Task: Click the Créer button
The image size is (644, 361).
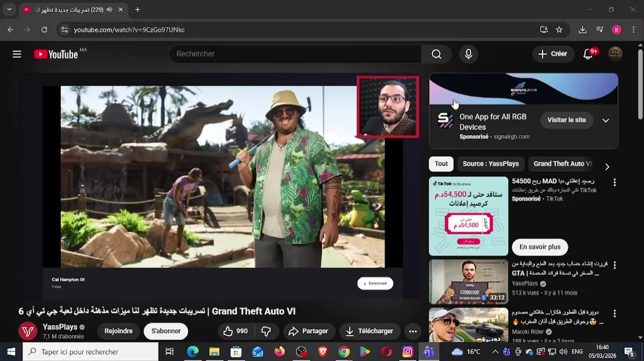Action: [x=553, y=54]
